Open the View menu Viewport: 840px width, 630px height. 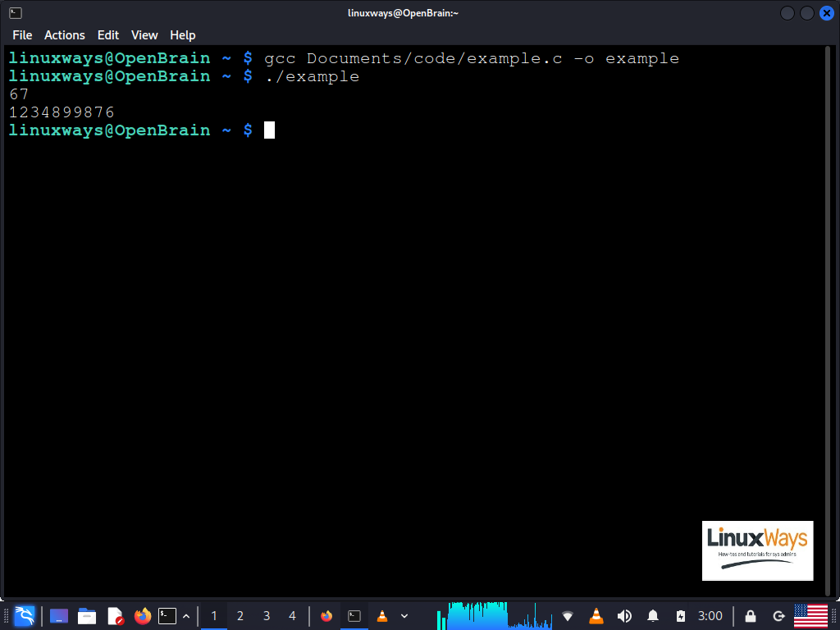click(x=144, y=35)
